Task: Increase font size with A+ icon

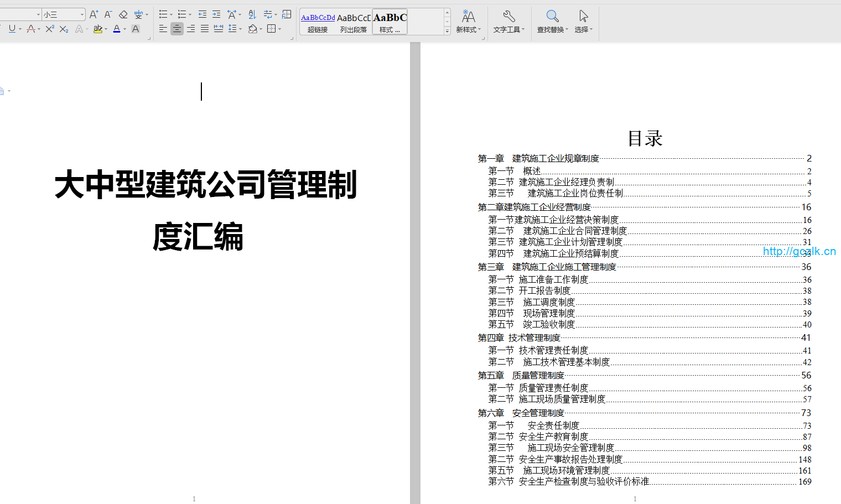Action: (x=94, y=14)
